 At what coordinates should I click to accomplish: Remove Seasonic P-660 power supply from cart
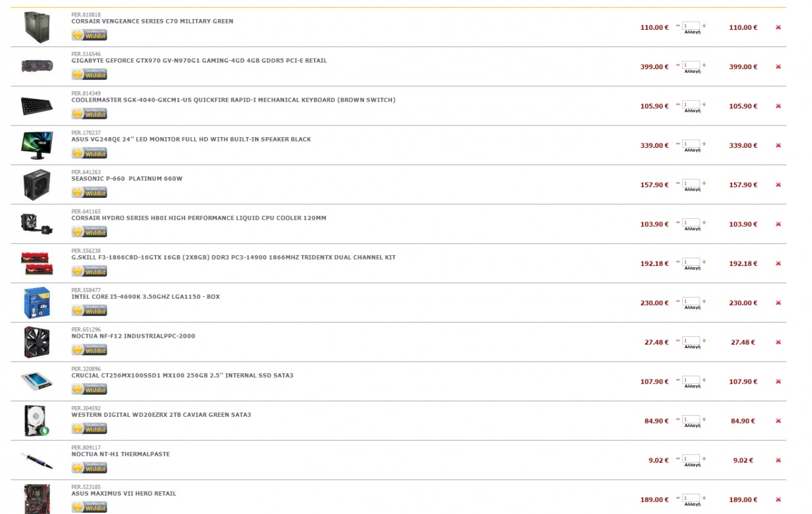click(x=778, y=185)
